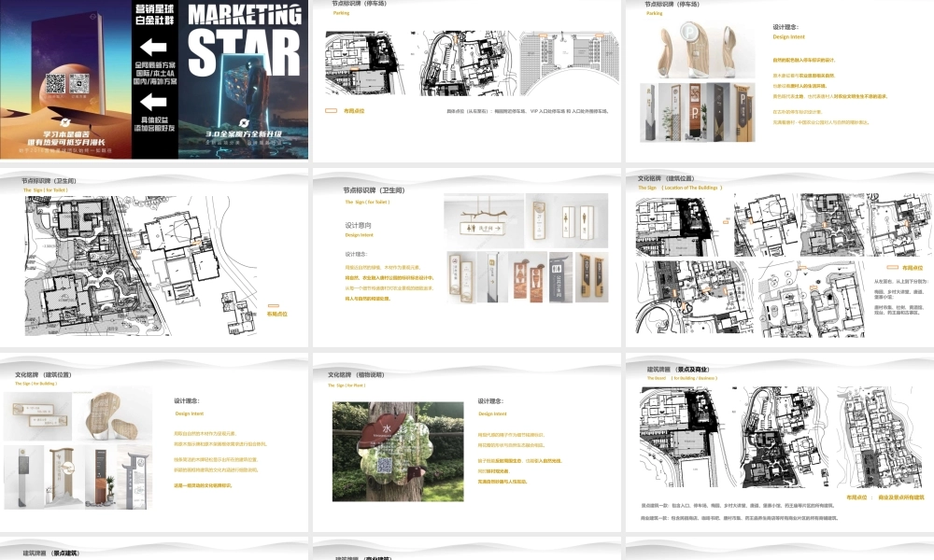The width and height of the screenshot is (934, 560).
Task: Click the left QR code on the poster
Action: tap(55, 84)
